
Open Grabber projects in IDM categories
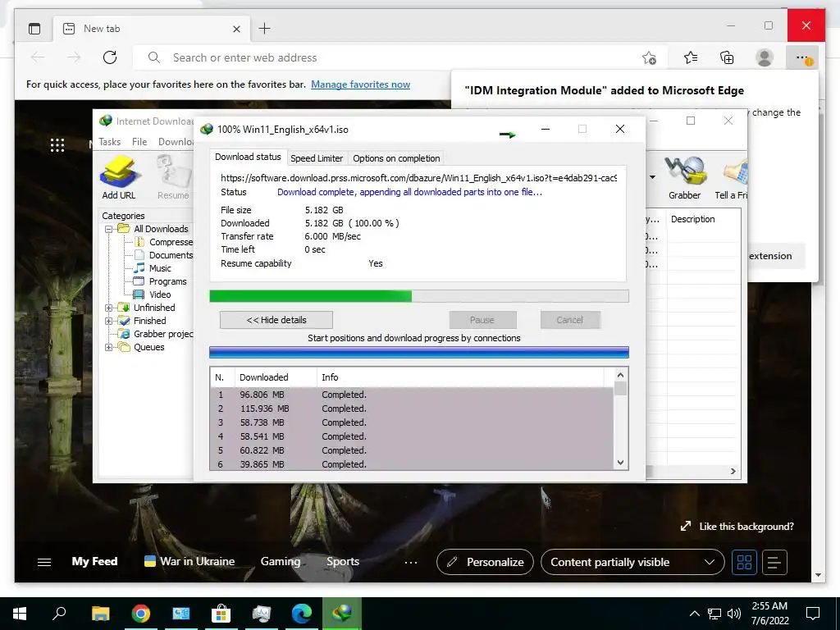coord(163,334)
